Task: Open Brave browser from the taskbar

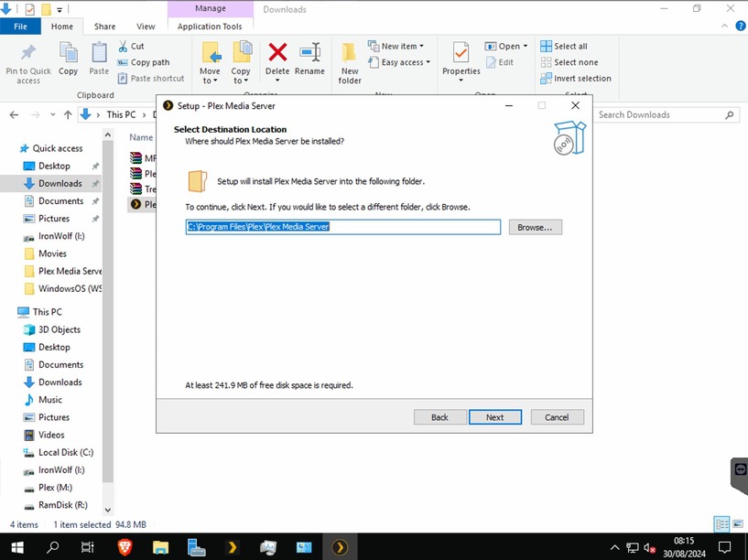Action: pos(125,547)
